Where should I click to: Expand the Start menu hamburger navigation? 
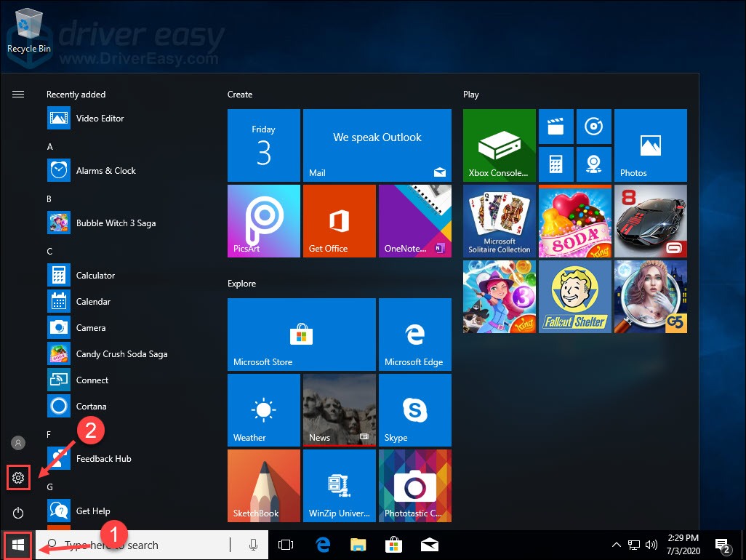(18, 95)
